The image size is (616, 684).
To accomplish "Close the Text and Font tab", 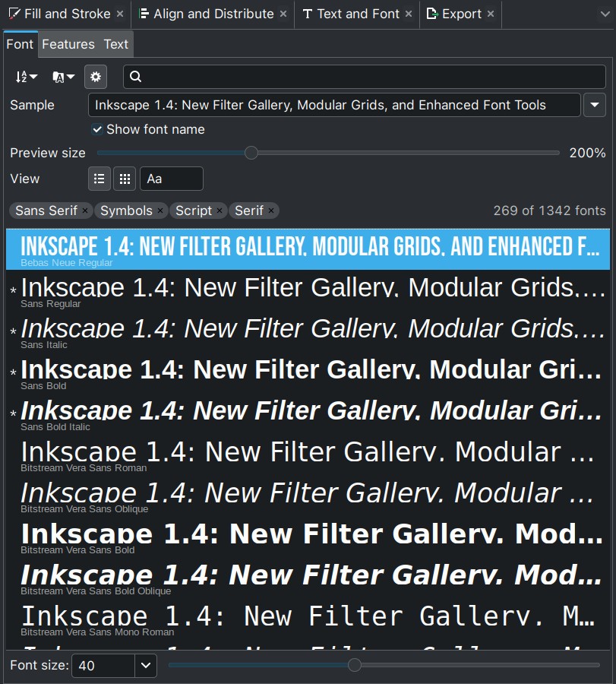I will (409, 14).
